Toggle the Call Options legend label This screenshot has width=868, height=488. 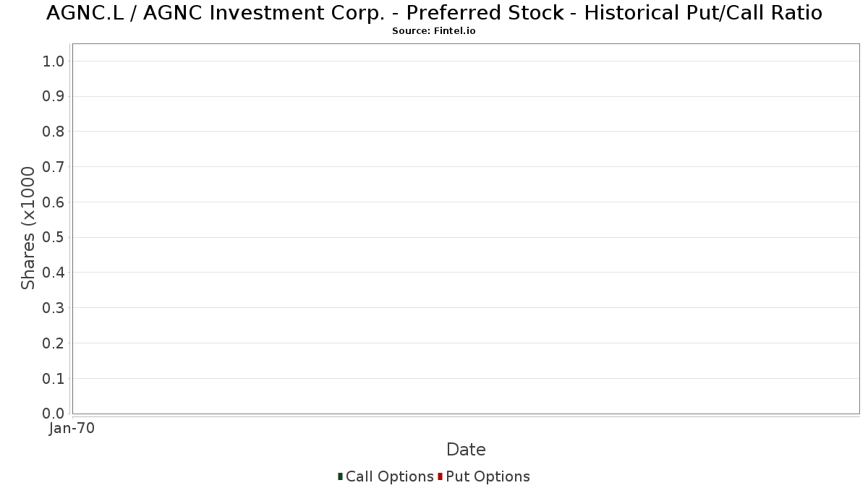389,476
